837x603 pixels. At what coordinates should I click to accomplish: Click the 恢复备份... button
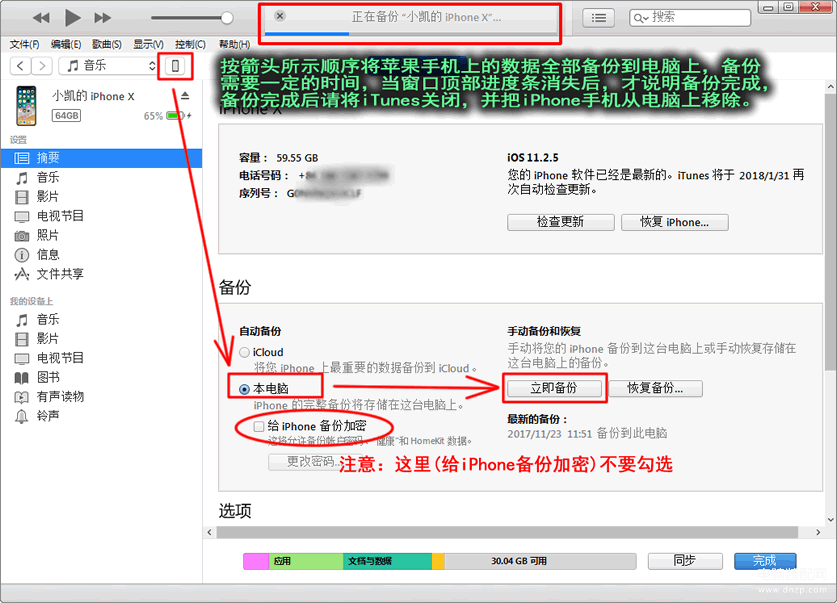click(655, 388)
